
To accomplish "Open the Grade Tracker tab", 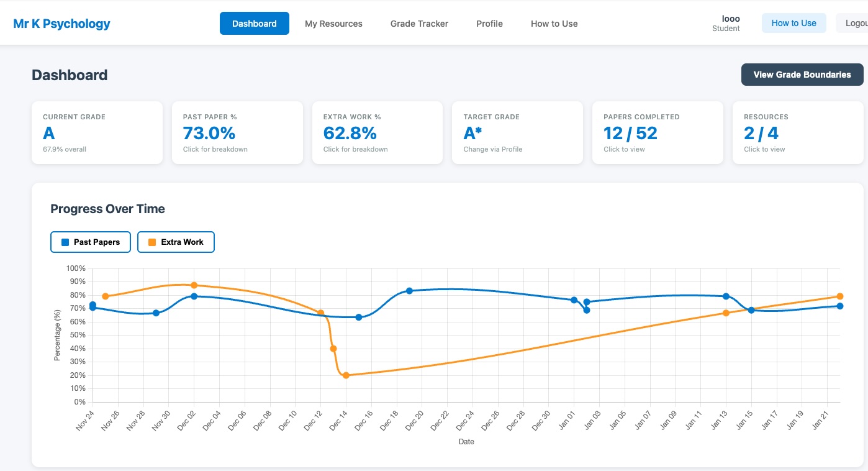I will (x=419, y=24).
